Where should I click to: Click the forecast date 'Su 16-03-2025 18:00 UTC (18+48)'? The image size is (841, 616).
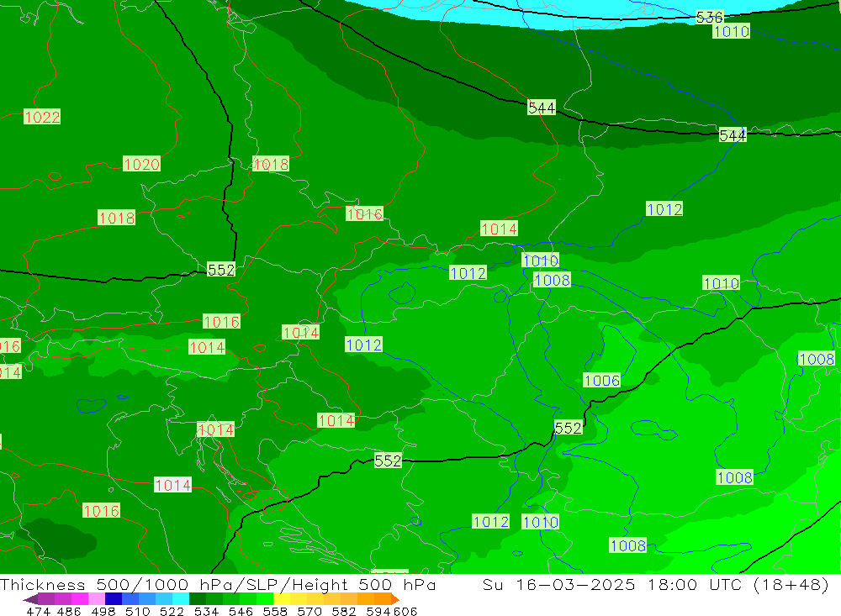click(655, 584)
